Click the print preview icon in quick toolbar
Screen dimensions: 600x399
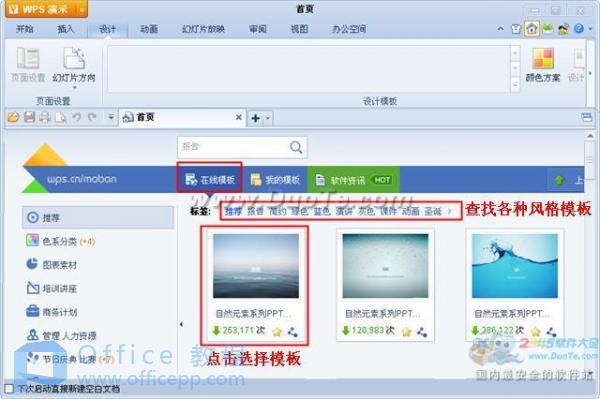[x=60, y=117]
